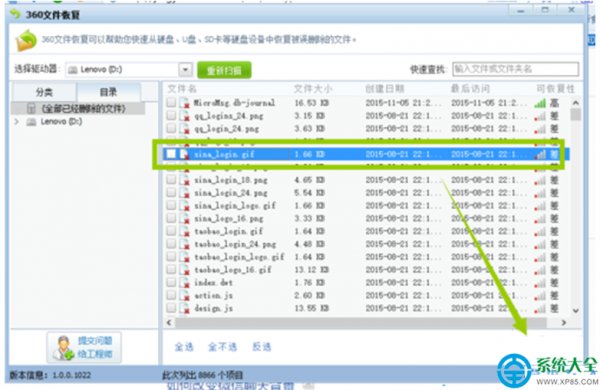Click recoverability bars icon for index.dat
The width and height of the screenshot is (600, 390).
(x=540, y=282)
